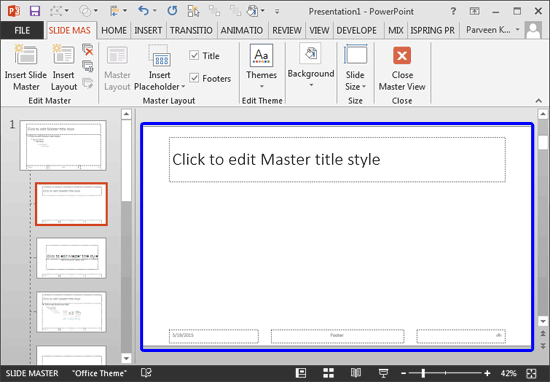Click the Save icon in Quick Access Toolbar
Viewport: 550px width, 382px height.
[x=35, y=11]
